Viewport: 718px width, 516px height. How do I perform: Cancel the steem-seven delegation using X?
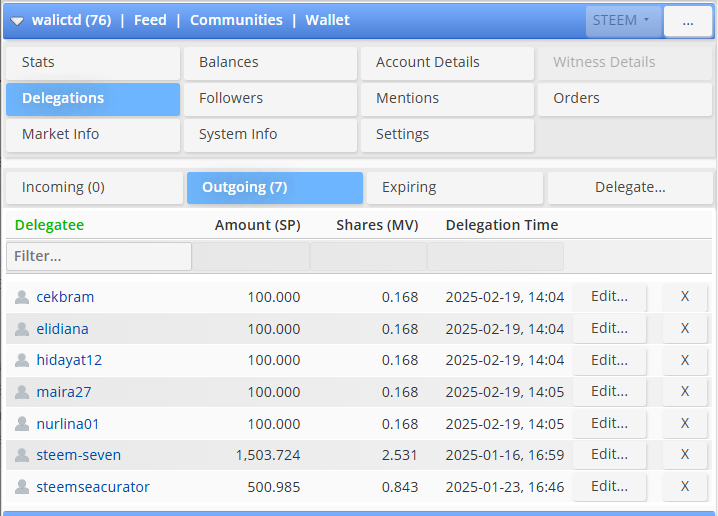click(x=685, y=455)
